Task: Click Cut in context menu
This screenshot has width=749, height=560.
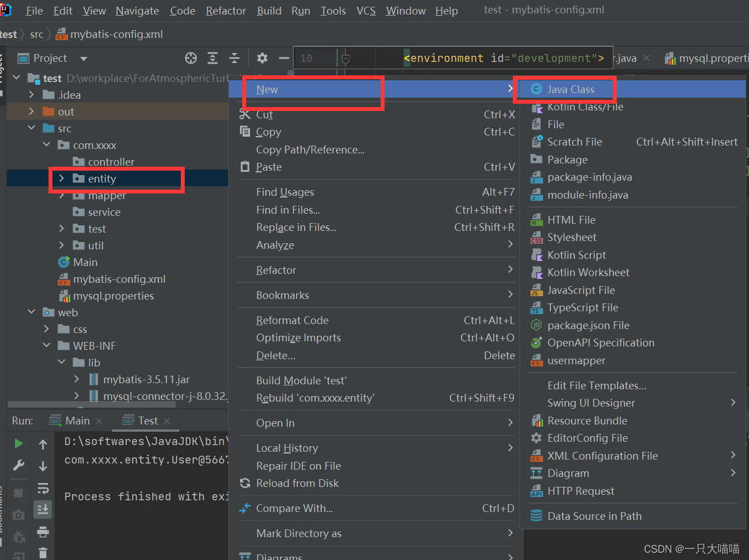Action: pos(375,114)
